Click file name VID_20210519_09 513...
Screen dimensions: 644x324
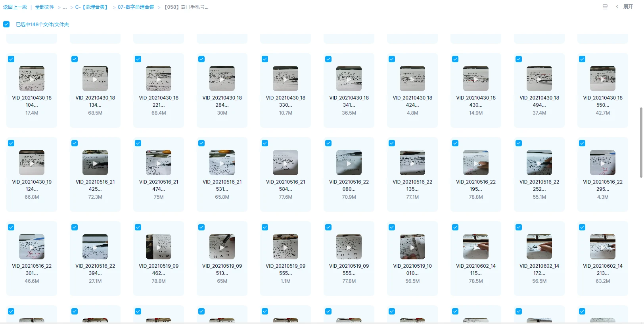pos(222,270)
